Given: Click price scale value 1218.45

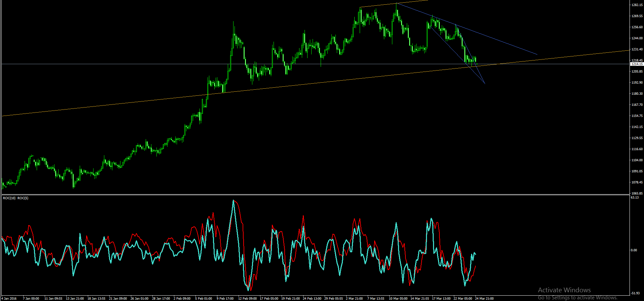Looking at the screenshot, I should (x=637, y=60).
